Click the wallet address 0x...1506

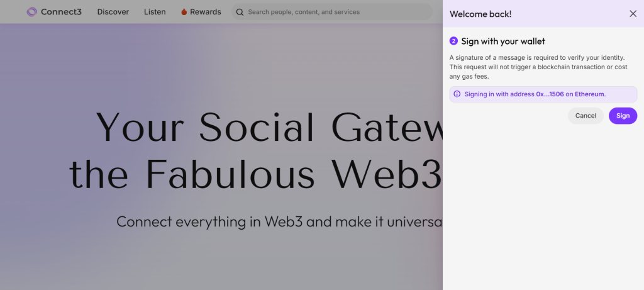[x=550, y=94]
